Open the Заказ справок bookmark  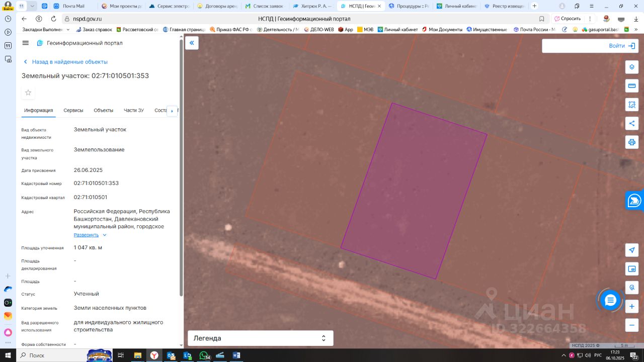[94, 30]
